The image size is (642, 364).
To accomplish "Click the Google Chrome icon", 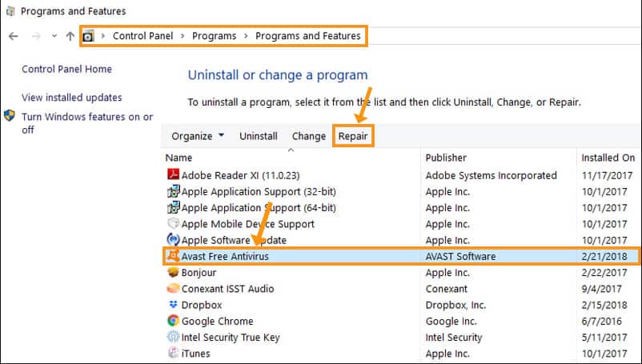I will coord(173,321).
